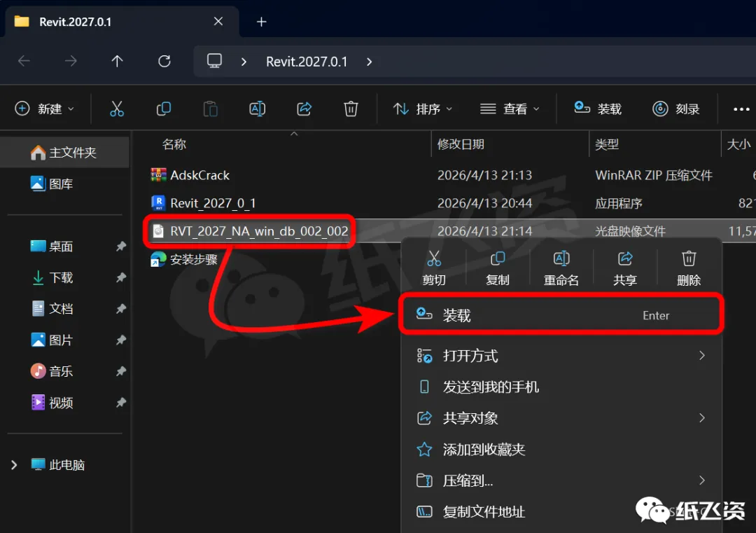Click the Revit.2027.0.1 tab title
The image size is (756, 533).
pos(75,22)
